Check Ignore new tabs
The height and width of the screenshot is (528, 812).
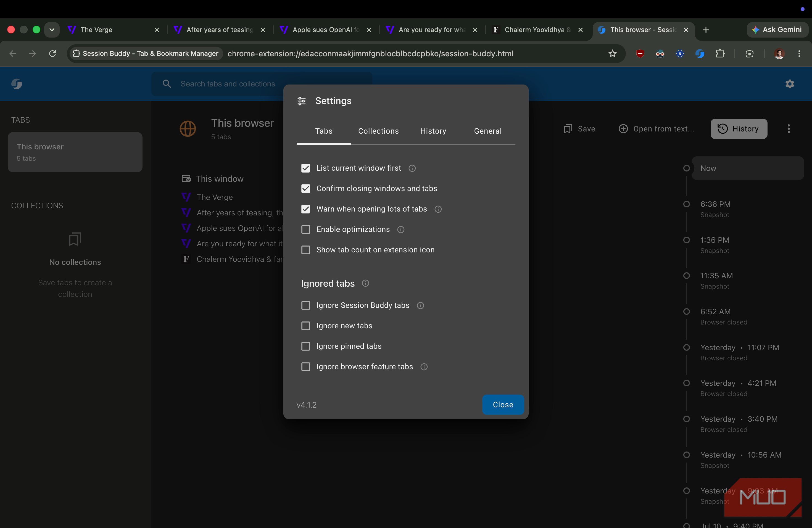[306, 326]
